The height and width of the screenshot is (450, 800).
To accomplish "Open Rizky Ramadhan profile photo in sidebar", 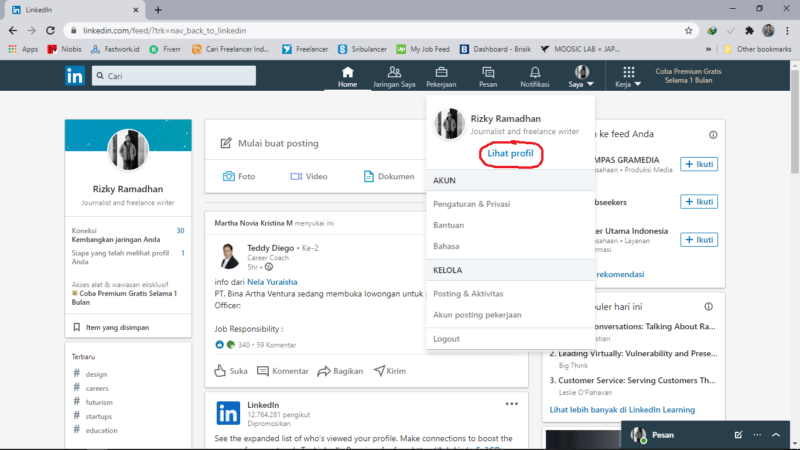I will (128, 149).
